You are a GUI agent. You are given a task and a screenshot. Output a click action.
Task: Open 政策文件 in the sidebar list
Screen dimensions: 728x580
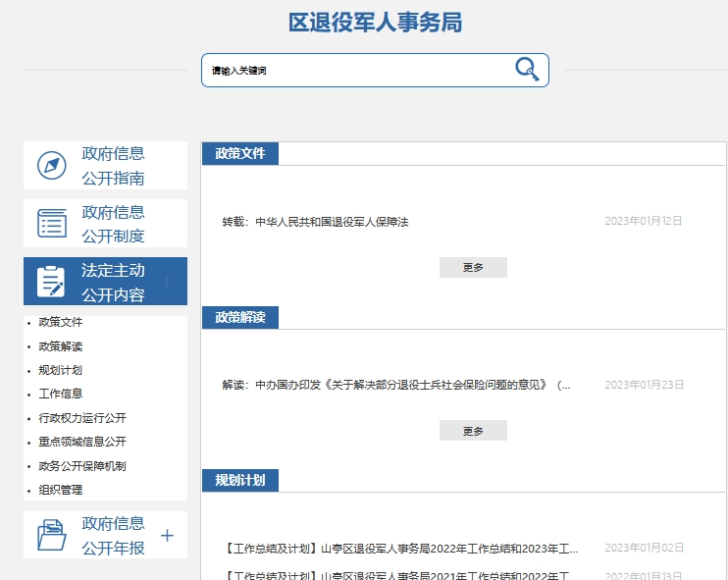click(61, 322)
